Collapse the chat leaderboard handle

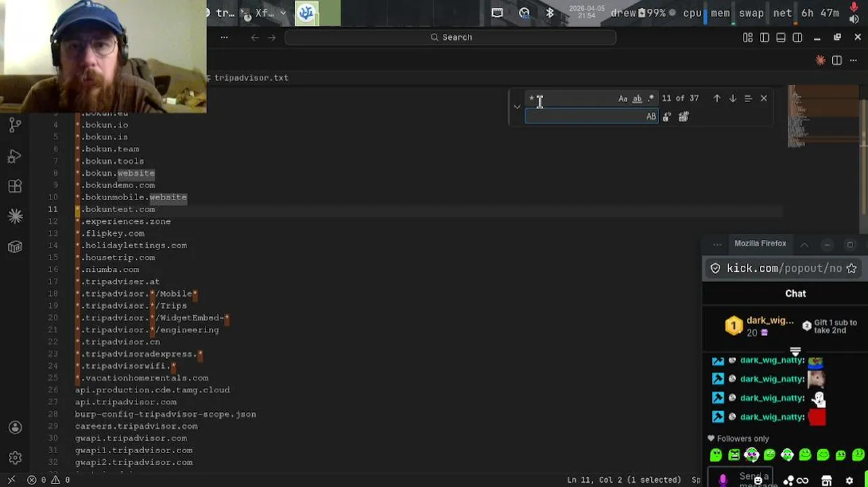[795, 351]
